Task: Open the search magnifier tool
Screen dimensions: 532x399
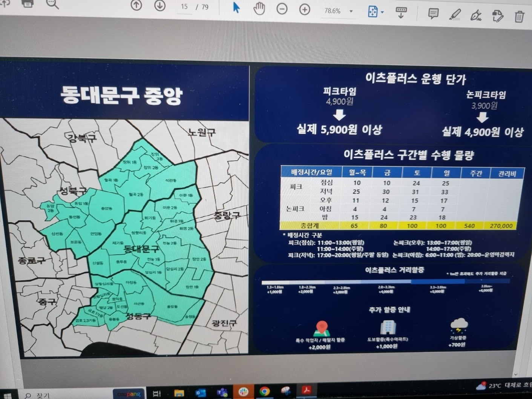Action: pos(52,5)
